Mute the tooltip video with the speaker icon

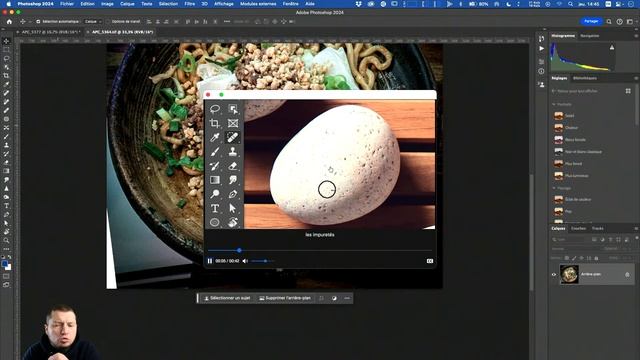[245, 261]
